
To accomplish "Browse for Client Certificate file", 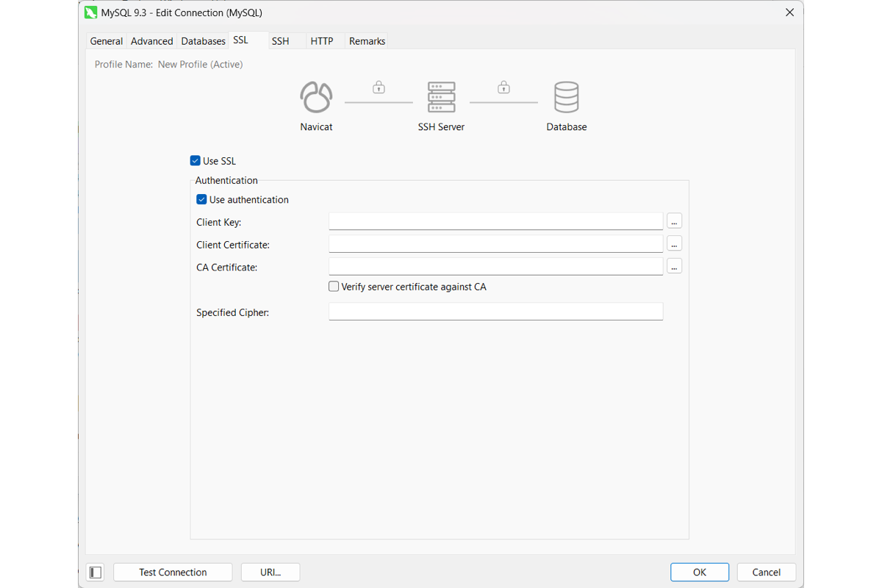I will tap(675, 243).
